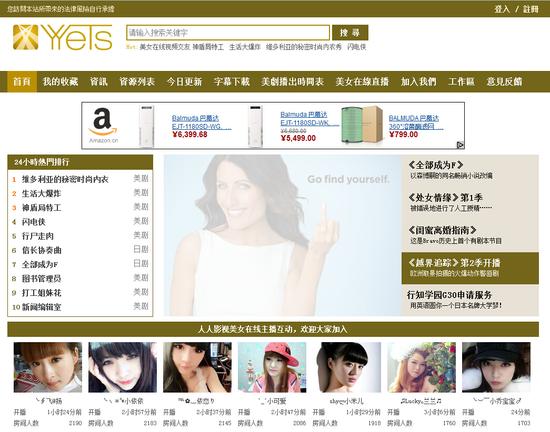The image size is (550, 432).
Task: Open streamer 小可爱's thumbnail with red cap
Action: click(x=272, y=367)
